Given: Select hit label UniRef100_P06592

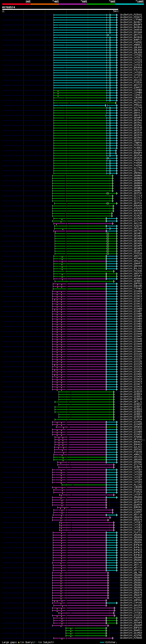Looking at the screenshot, I should pos(131,42).
